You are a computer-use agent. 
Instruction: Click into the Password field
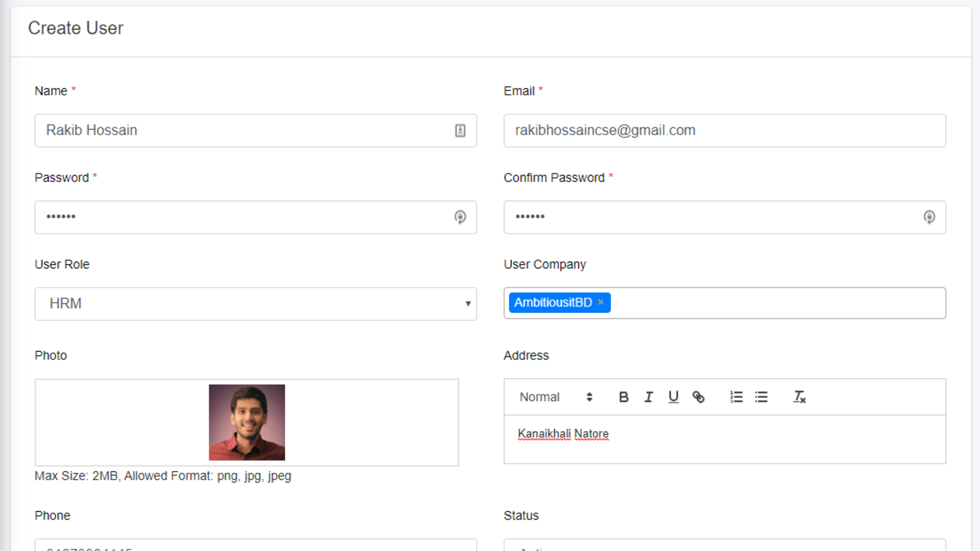pos(245,217)
